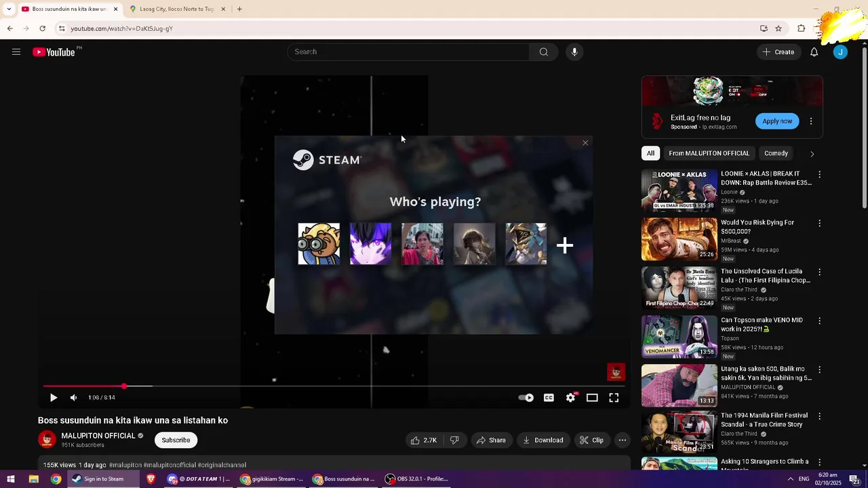Image resolution: width=868 pixels, height=488 pixels.
Task: Open Brave browser from taskbar
Action: point(151,479)
